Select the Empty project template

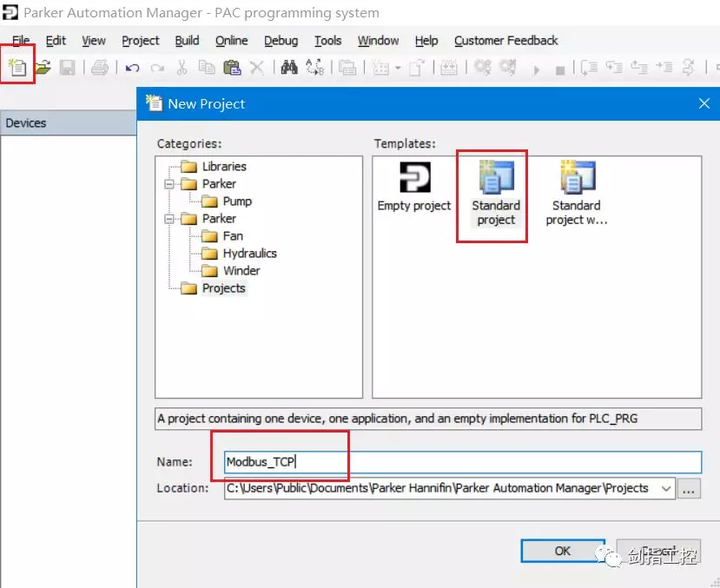pyautogui.click(x=414, y=187)
